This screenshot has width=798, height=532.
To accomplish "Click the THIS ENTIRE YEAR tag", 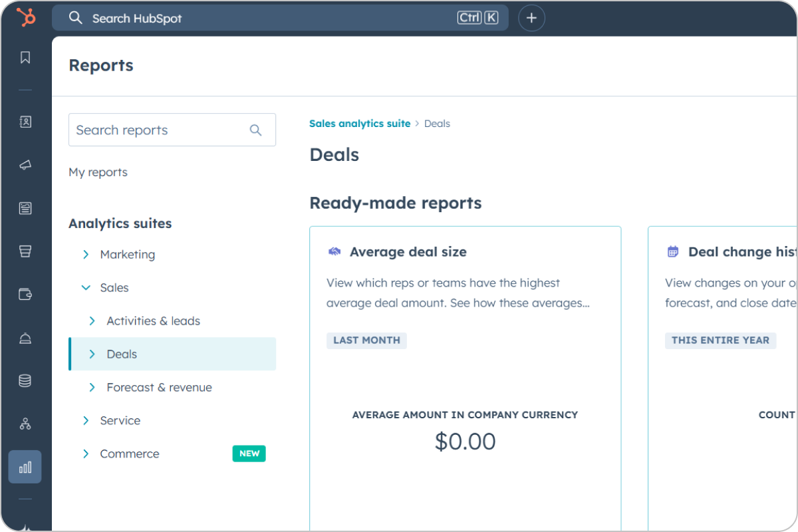I will pyautogui.click(x=720, y=340).
